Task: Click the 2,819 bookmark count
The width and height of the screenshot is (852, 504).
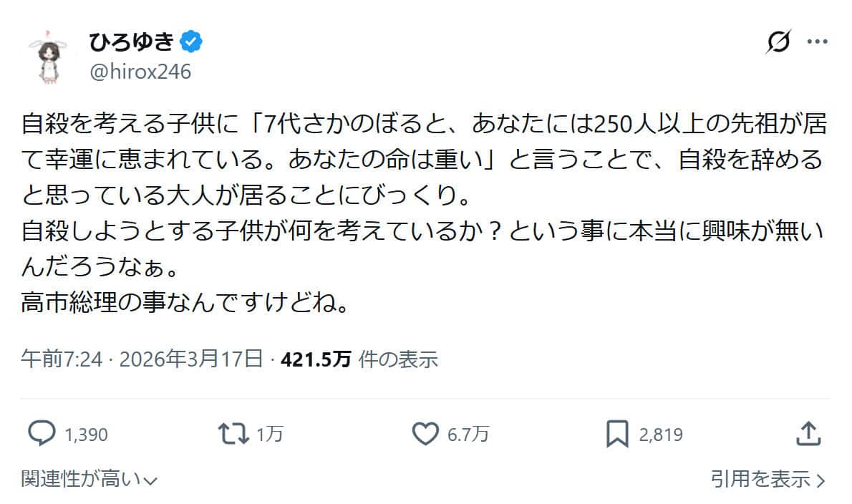Action: [660, 435]
